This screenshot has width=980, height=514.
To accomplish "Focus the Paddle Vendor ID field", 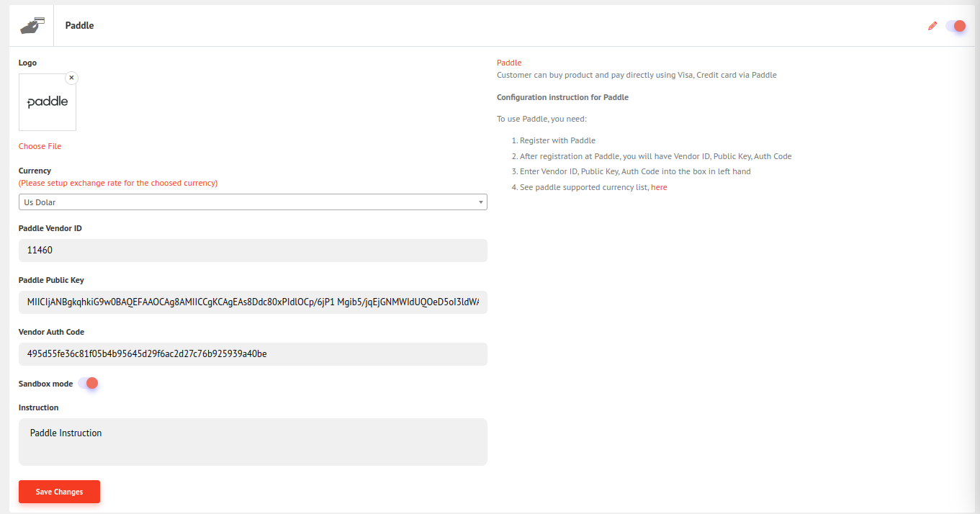I will (252, 251).
